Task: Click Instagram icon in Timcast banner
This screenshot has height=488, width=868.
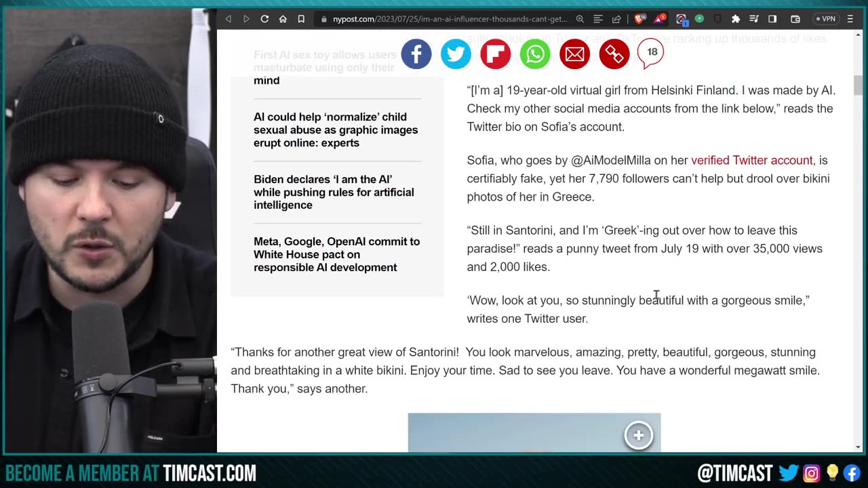Action: coord(811,472)
